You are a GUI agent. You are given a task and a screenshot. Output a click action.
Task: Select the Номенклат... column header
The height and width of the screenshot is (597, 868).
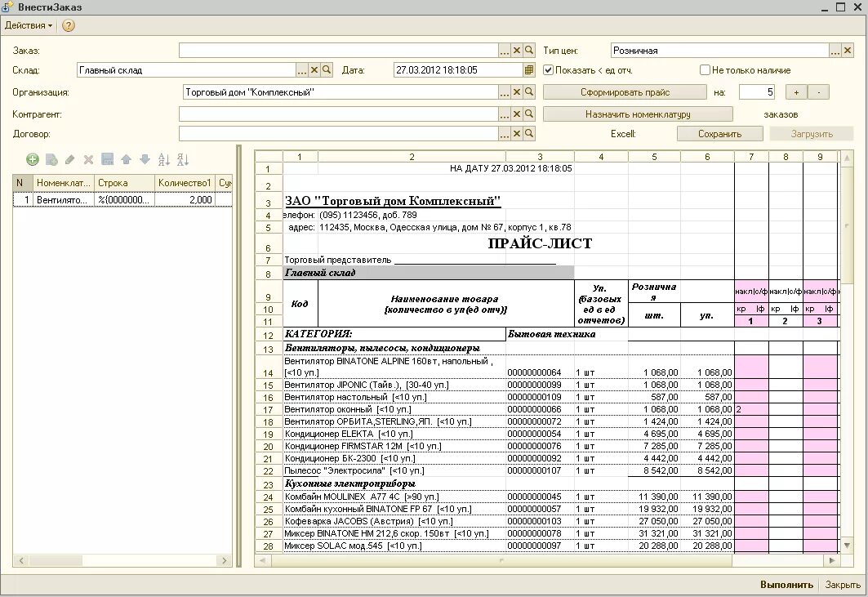(x=64, y=182)
